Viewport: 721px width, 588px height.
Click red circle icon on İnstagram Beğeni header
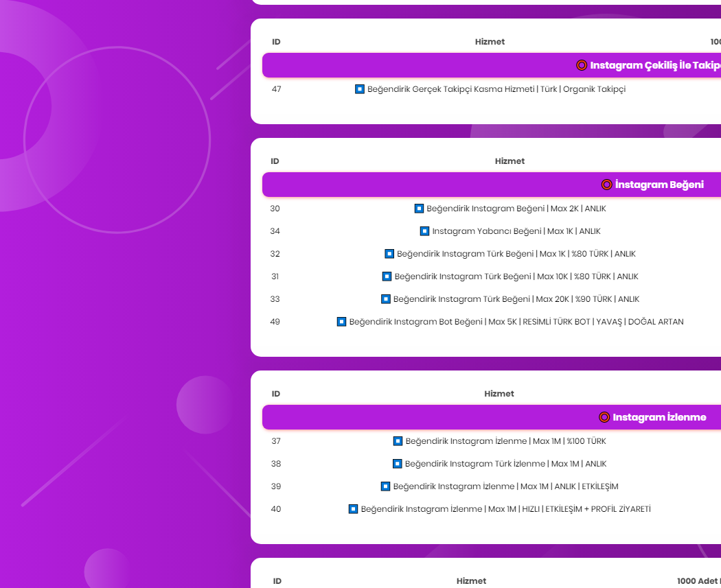606,185
